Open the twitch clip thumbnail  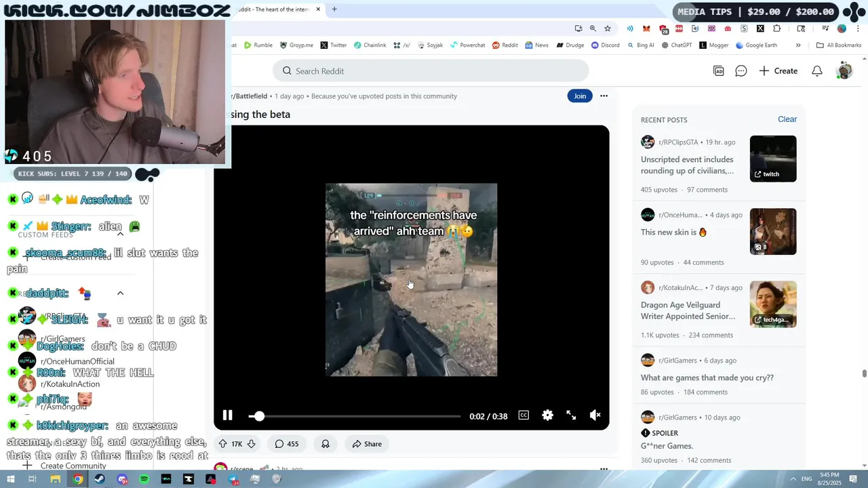(x=773, y=159)
